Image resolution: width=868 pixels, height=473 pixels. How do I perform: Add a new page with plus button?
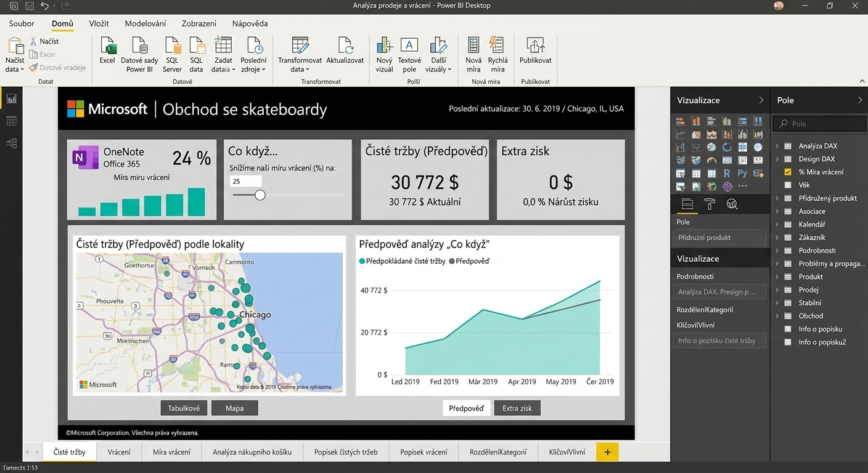pos(607,452)
